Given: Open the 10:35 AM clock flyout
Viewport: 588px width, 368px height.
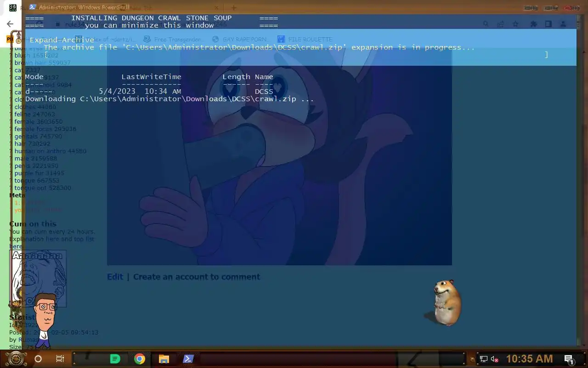Looking at the screenshot, I should coord(529,359).
